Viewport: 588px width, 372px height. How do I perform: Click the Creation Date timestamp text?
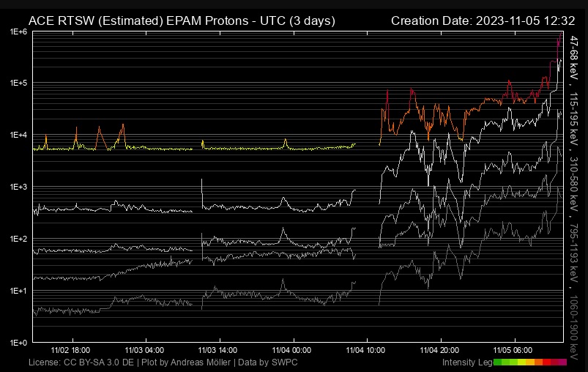coord(485,21)
